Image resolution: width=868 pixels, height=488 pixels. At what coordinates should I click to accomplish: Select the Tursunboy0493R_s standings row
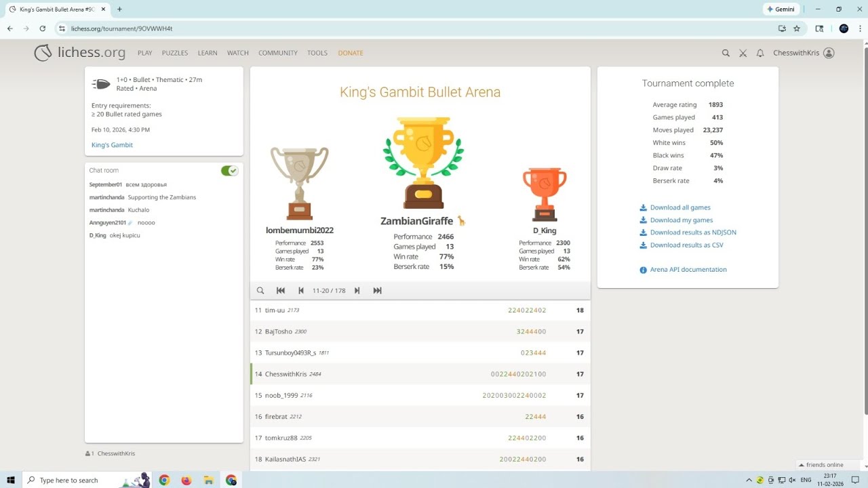420,352
